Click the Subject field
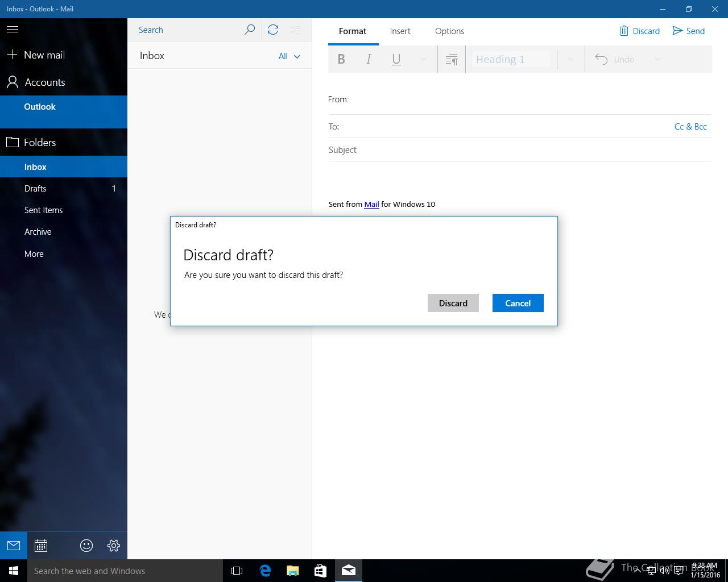The image size is (728, 582). click(x=520, y=149)
